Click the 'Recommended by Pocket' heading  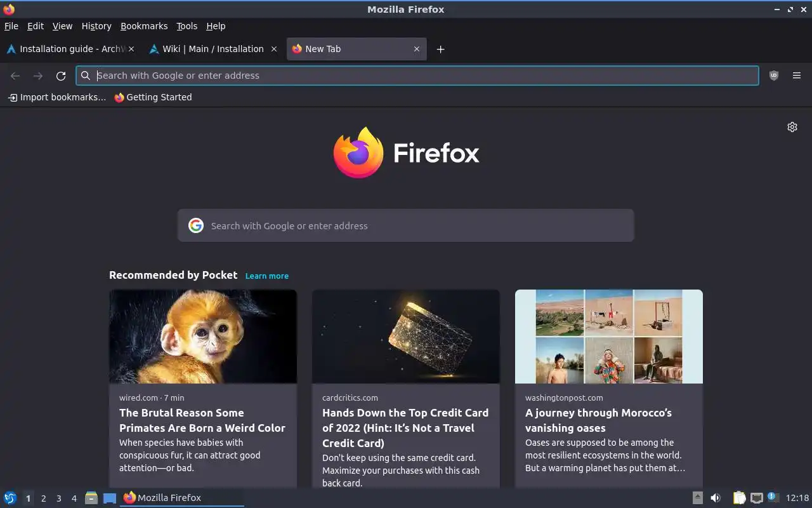click(x=173, y=275)
